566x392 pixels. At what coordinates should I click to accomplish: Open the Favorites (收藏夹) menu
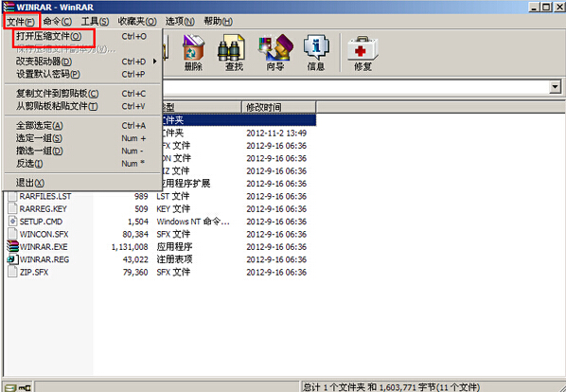click(x=137, y=21)
